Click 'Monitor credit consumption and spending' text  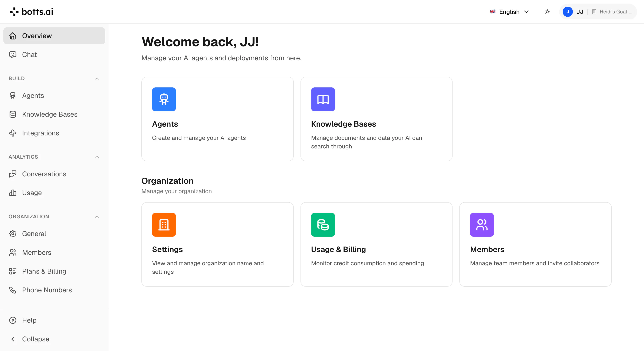[x=368, y=263]
